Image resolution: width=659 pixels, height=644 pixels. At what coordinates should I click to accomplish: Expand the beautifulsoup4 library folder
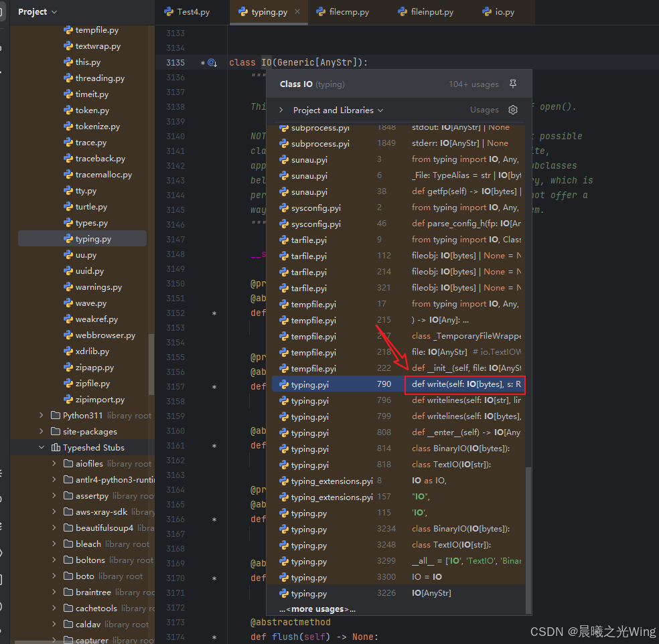(54, 528)
